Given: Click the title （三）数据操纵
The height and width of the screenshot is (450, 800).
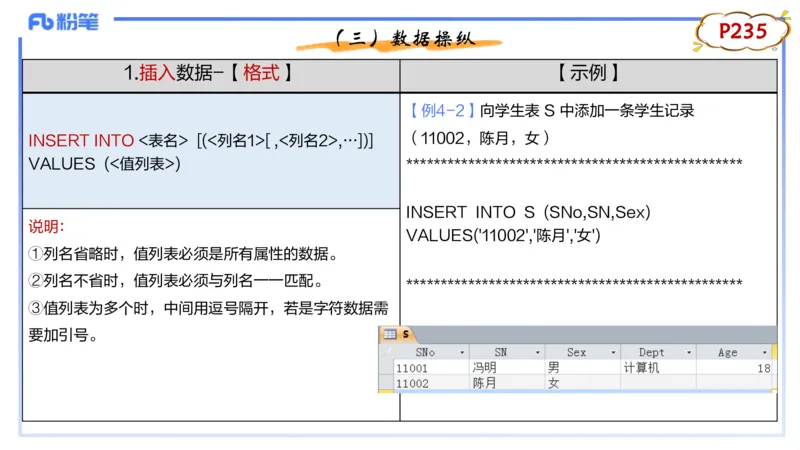Looking at the screenshot, I should [405, 38].
